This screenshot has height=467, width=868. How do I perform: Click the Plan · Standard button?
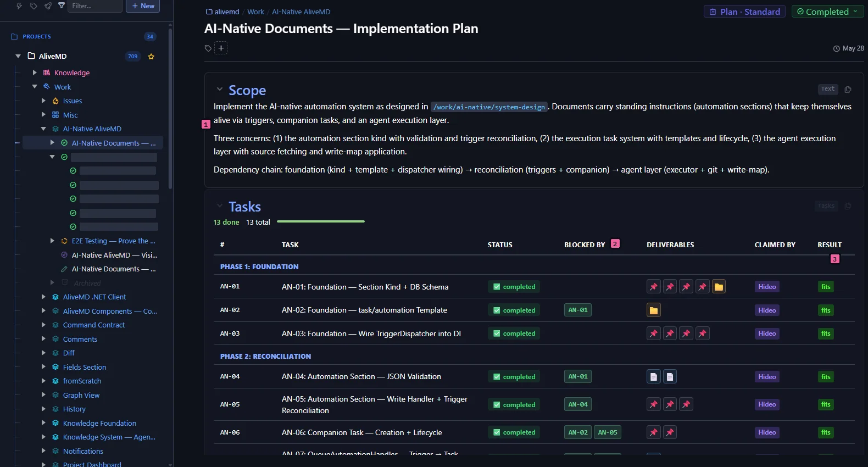tap(744, 12)
